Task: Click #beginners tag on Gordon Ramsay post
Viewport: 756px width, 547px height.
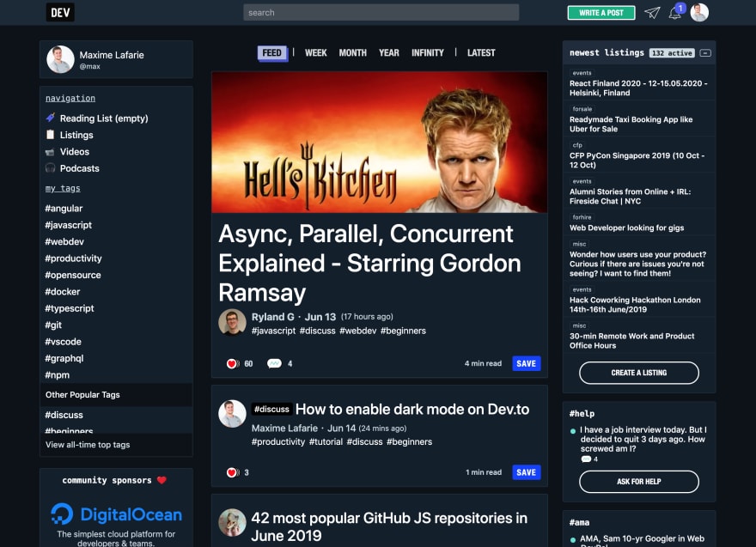Action: click(403, 331)
